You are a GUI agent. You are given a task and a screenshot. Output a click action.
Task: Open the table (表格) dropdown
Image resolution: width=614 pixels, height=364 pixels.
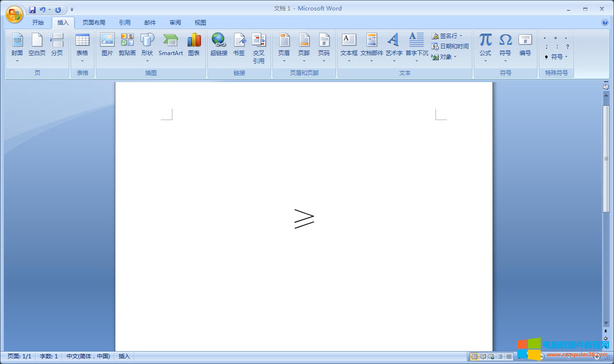(82, 47)
